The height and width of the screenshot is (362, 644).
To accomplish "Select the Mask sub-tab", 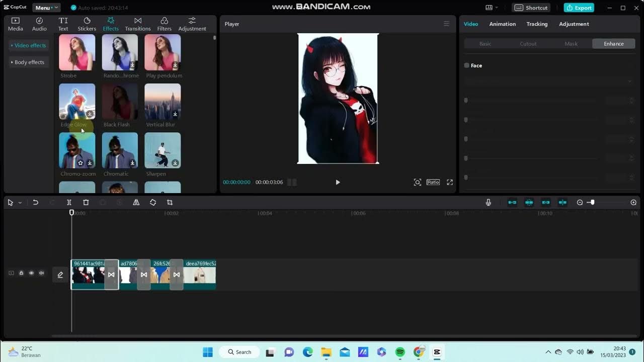I will pos(571,44).
